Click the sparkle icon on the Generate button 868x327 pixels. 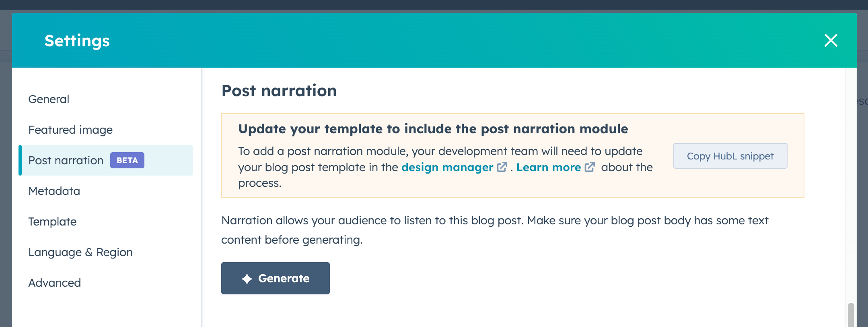(x=246, y=278)
